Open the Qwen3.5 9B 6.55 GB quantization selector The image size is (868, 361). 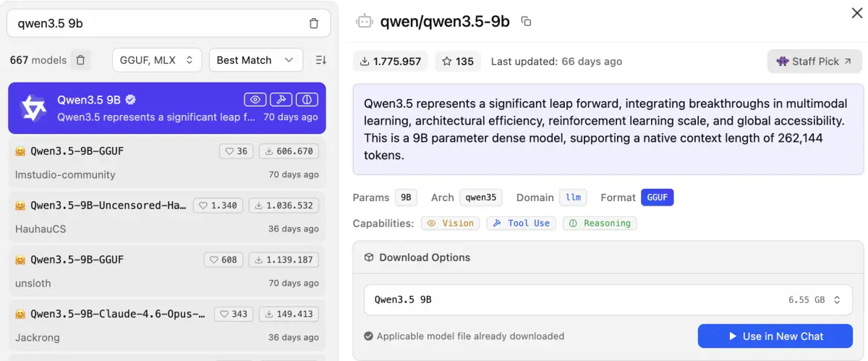point(608,300)
